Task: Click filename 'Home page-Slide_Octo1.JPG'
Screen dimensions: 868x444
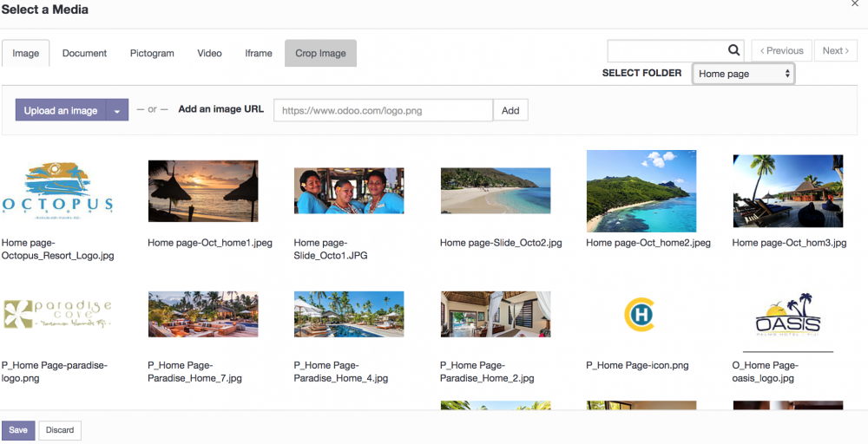Action: tap(331, 250)
